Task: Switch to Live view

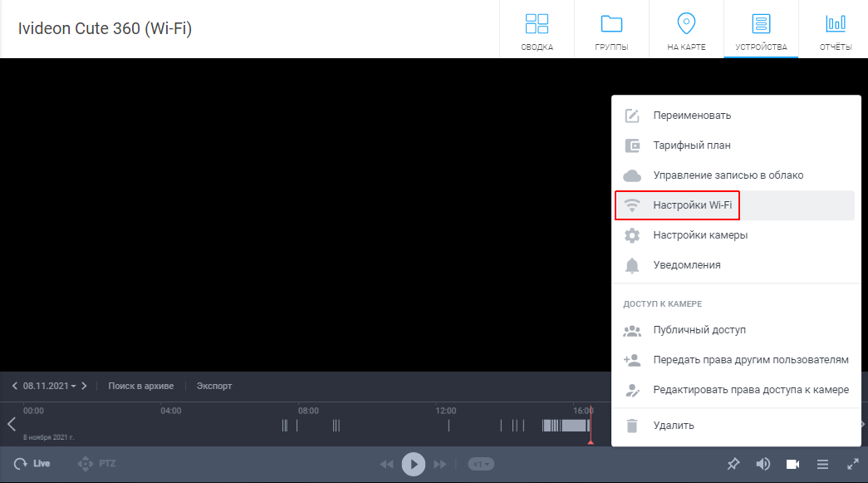Action: (32, 464)
